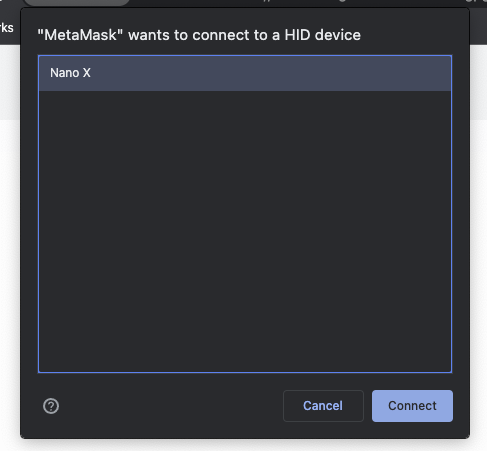Click the partially visible browser tab above dialog
This screenshot has width=487, height=451.
pos(77,3)
